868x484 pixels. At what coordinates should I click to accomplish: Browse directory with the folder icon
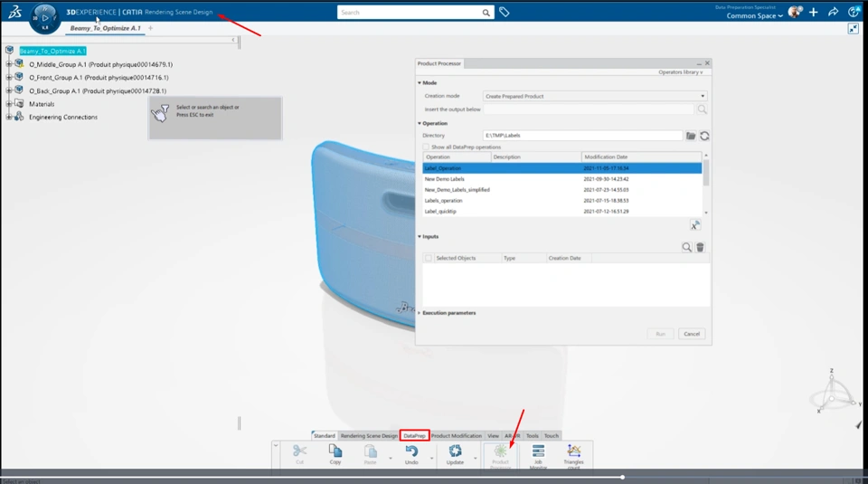coord(691,136)
